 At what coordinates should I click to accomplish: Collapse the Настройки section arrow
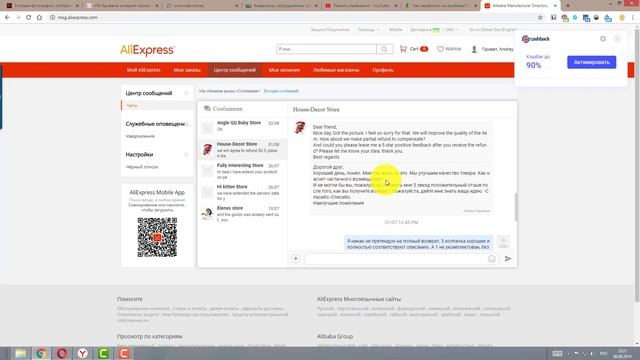pyautogui.click(x=187, y=155)
